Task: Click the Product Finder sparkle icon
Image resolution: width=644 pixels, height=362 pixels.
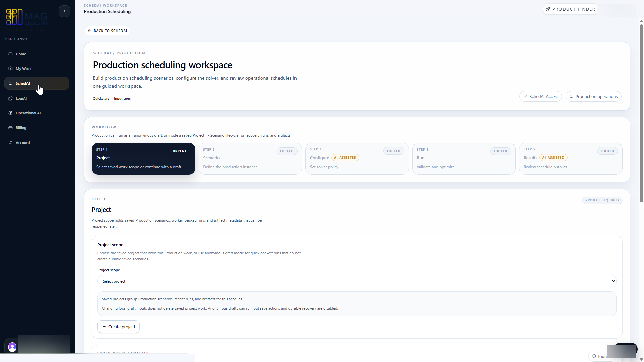Action: (x=548, y=9)
